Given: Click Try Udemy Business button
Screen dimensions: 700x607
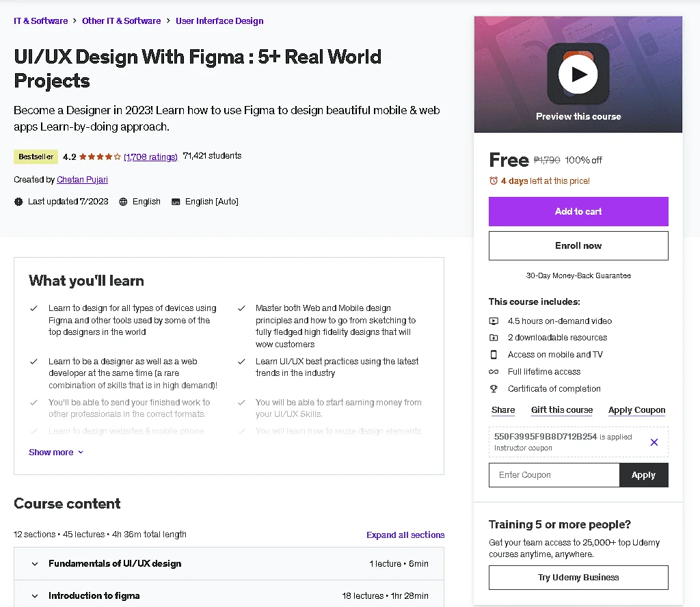Looking at the screenshot, I should tap(578, 578).
